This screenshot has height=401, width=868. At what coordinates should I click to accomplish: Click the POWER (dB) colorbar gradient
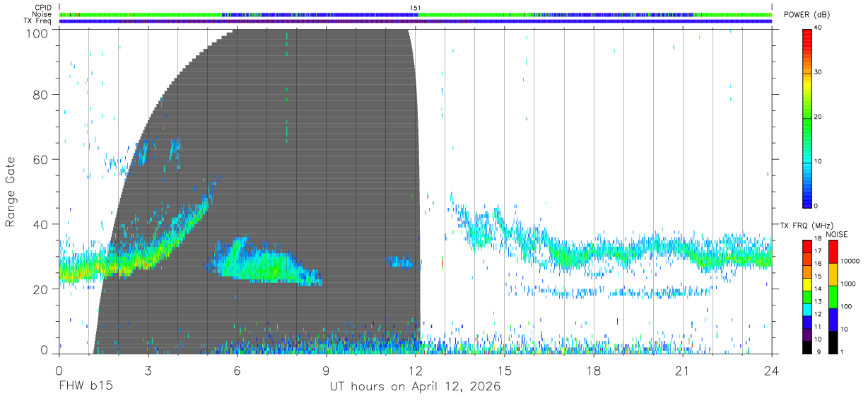(807, 117)
